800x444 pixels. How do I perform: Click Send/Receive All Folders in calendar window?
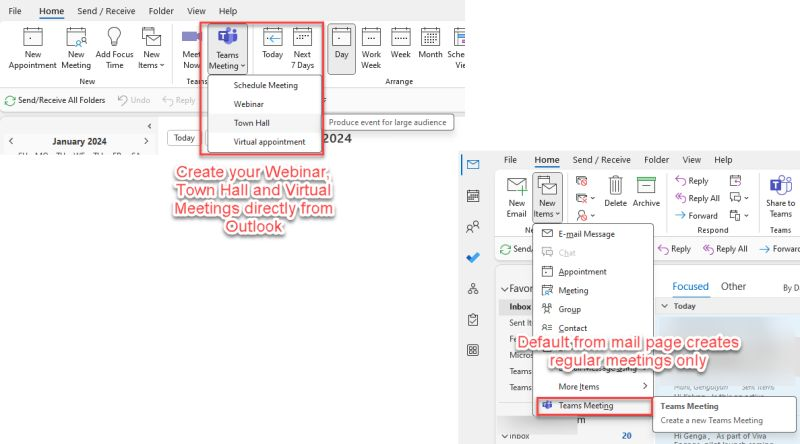point(55,101)
